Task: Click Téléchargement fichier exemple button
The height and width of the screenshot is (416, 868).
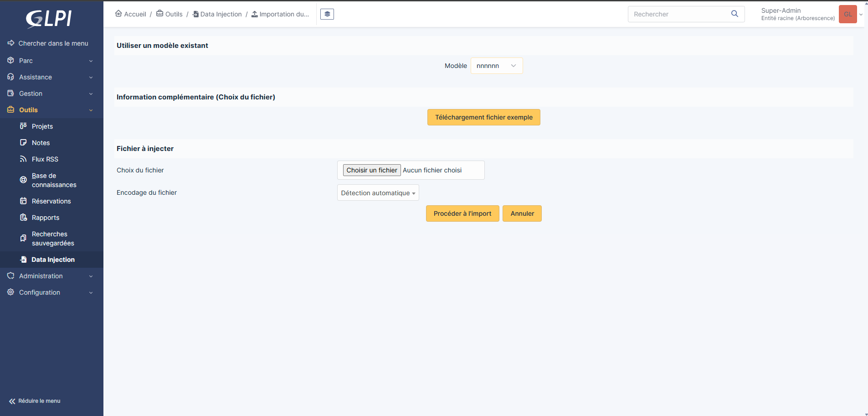Action: coord(483,117)
